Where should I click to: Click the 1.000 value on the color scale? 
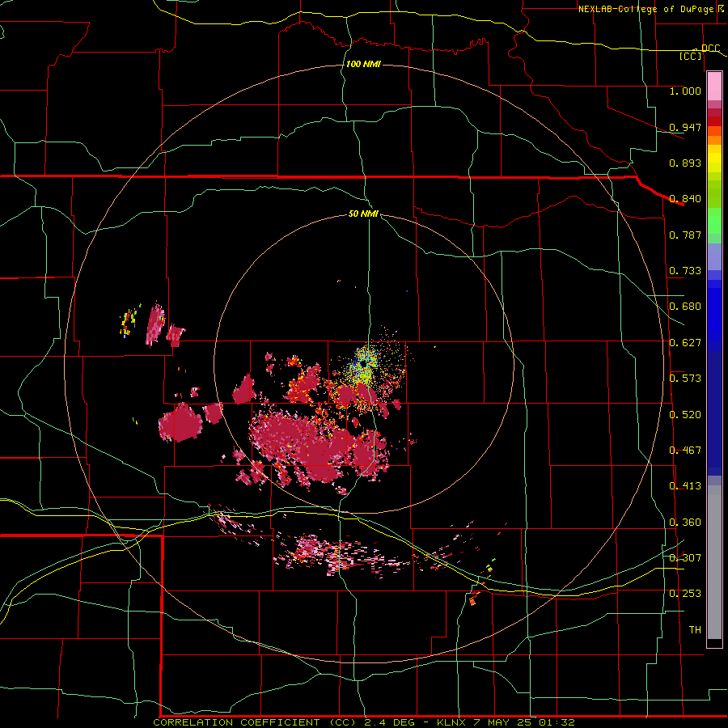pyautogui.click(x=685, y=91)
